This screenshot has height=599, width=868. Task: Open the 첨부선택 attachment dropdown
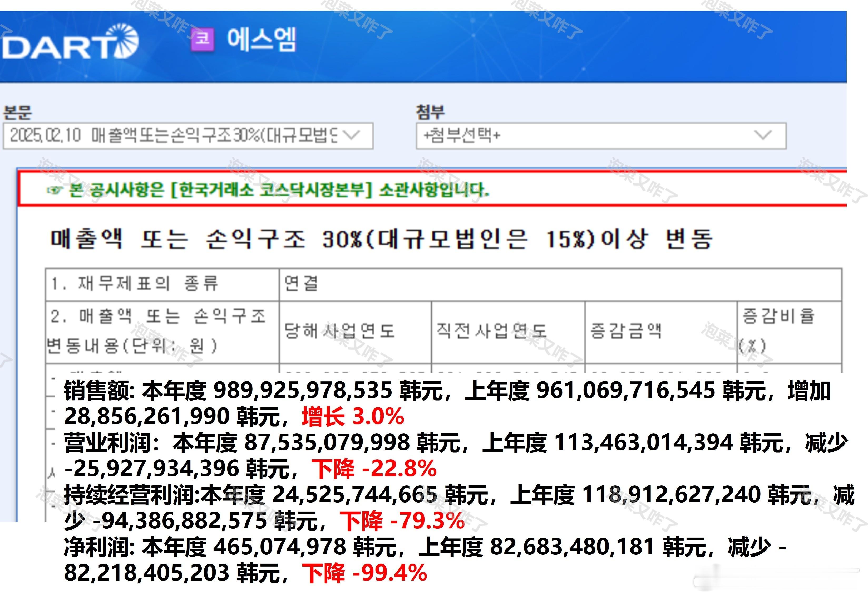coord(601,135)
